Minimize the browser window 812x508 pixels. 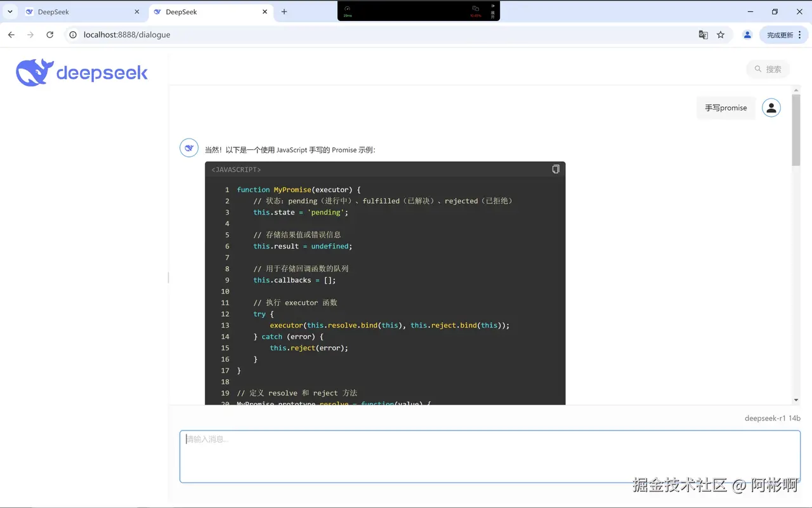coord(750,11)
